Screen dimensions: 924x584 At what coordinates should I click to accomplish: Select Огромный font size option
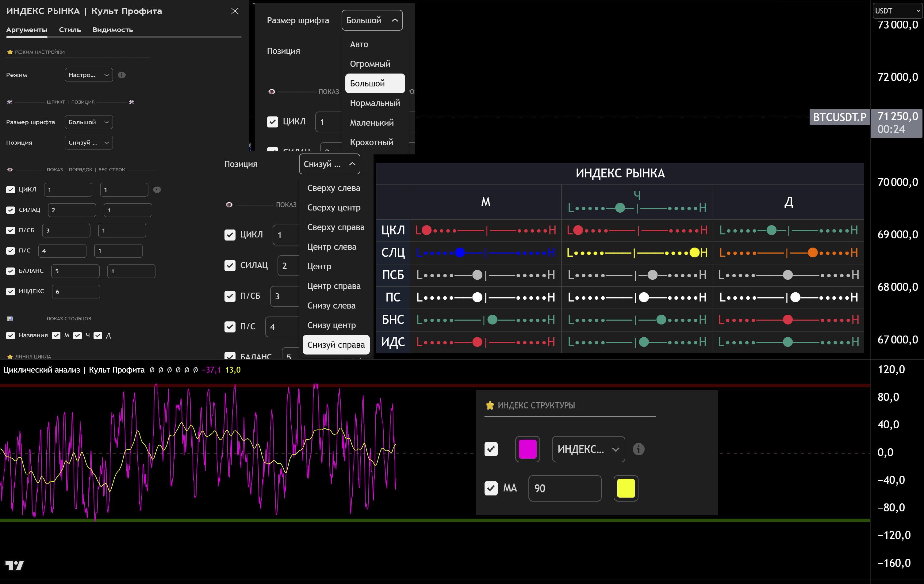pos(370,64)
